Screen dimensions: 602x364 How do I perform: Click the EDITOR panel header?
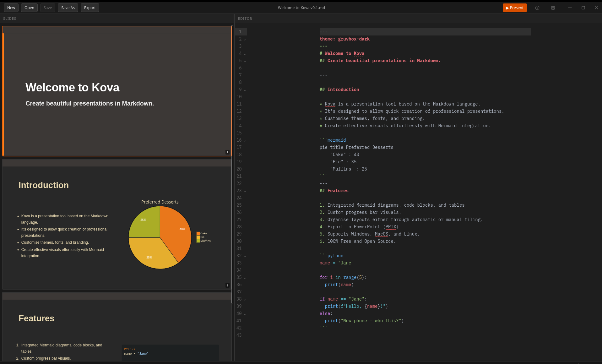245,19
